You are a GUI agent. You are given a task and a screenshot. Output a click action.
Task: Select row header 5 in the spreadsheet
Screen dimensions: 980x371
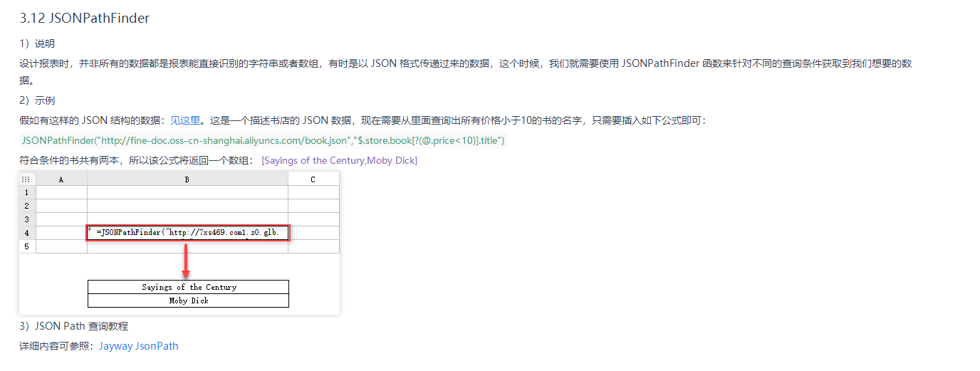(x=27, y=246)
